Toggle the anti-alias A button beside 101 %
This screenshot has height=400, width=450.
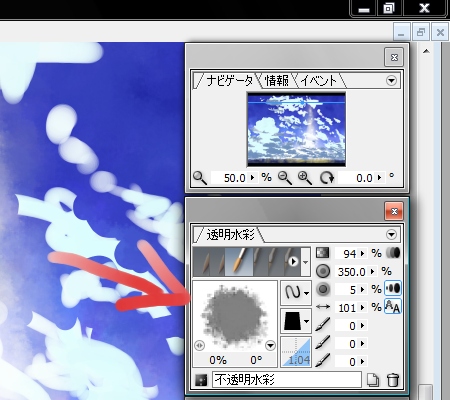tap(393, 307)
